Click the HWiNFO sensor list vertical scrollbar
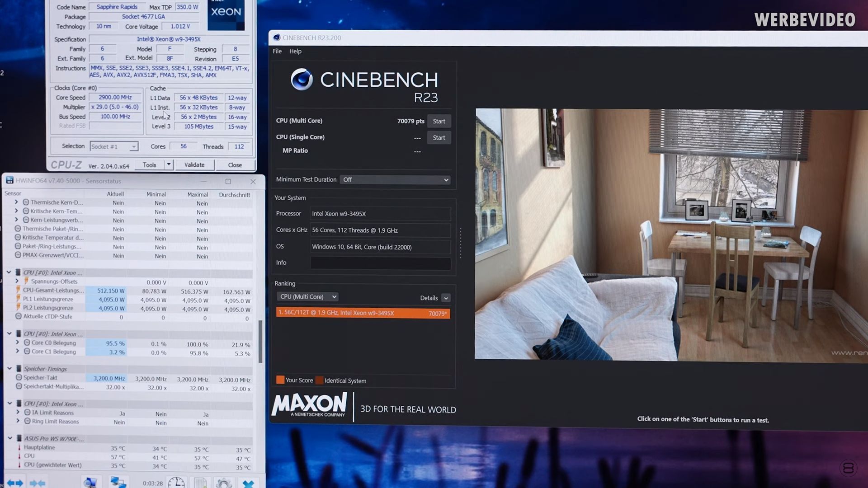This screenshot has height=488, width=868. click(260, 341)
